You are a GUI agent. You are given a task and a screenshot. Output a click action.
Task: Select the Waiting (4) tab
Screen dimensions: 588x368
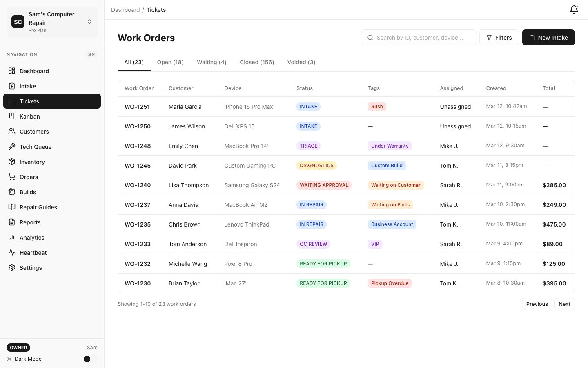pyautogui.click(x=212, y=62)
